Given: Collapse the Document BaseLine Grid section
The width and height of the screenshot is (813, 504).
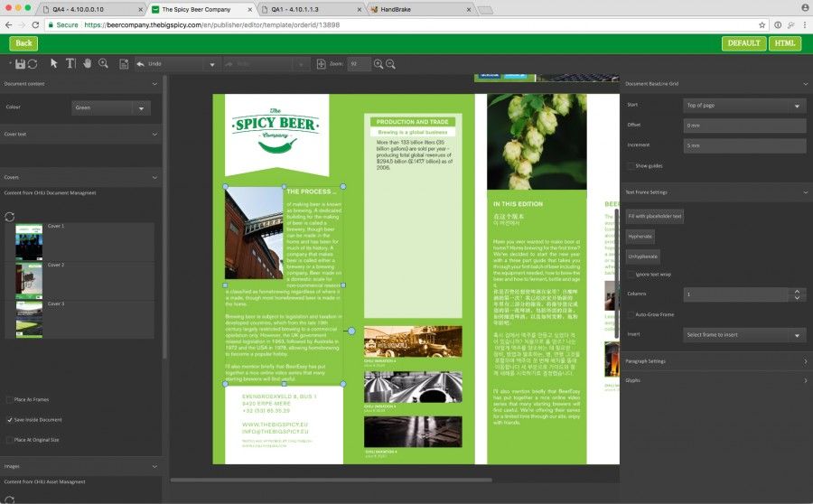Looking at the screenshot, I should click(805, 83).
